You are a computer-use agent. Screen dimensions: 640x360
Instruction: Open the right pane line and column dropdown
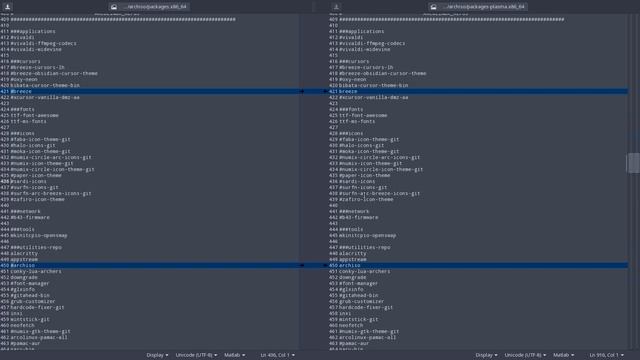coord(607,355)
